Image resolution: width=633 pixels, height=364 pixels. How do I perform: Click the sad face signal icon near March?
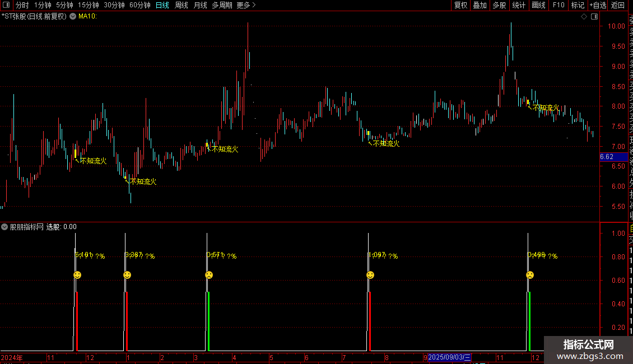click(209, 275)
